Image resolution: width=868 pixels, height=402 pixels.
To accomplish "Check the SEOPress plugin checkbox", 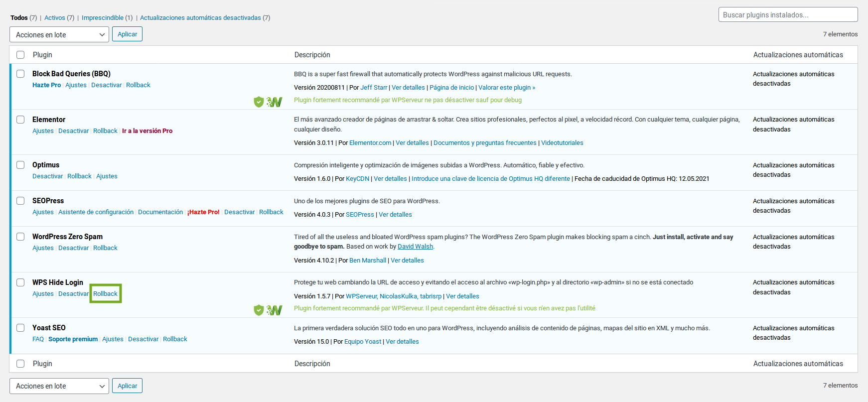I will pyautogui.click(x=20, y=201).
